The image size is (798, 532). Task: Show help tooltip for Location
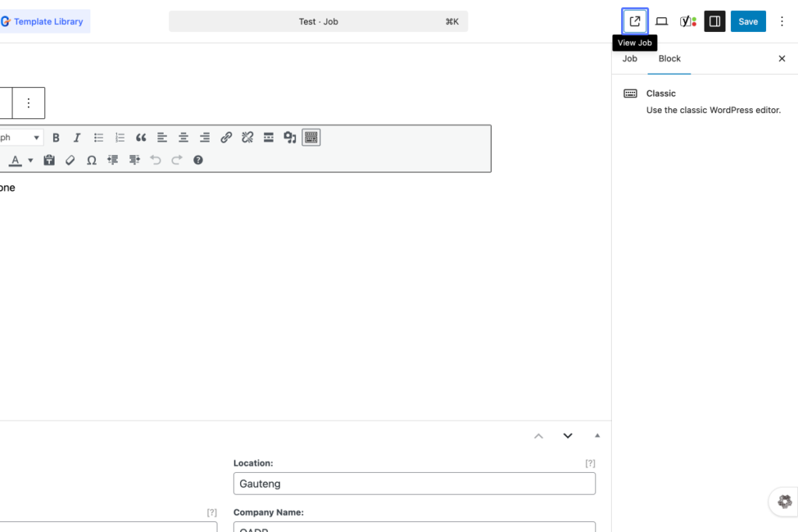(590, 463)
